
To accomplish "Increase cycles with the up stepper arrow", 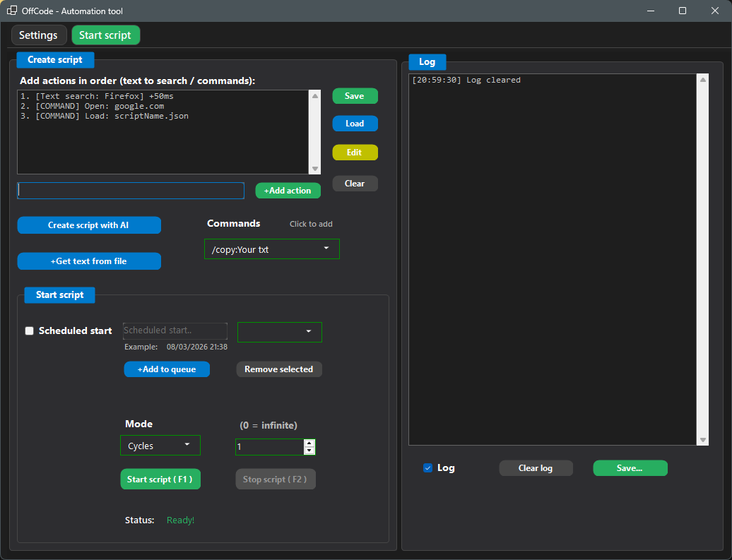I will point(309,443).
